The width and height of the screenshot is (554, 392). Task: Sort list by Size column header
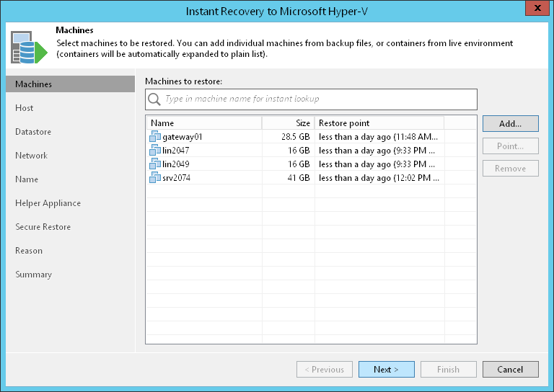click(288, 123)
